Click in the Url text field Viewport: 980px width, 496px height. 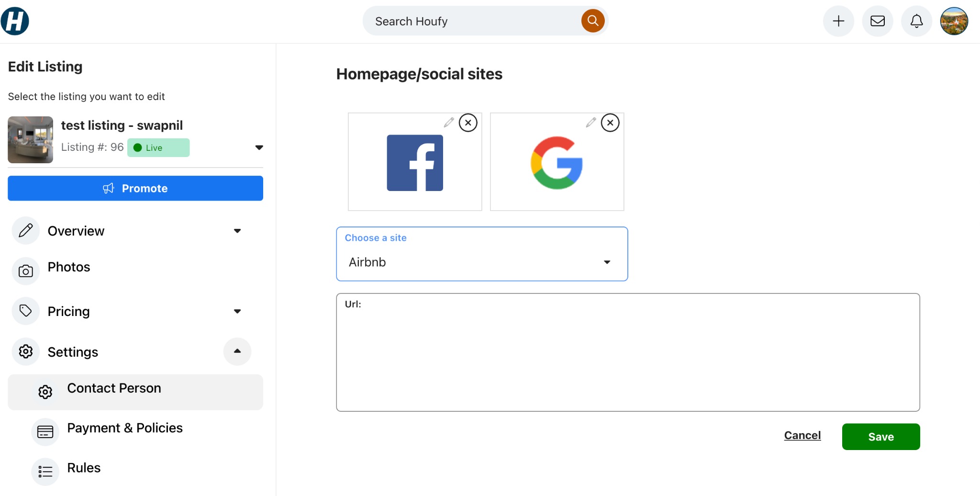tap(628, 352)
